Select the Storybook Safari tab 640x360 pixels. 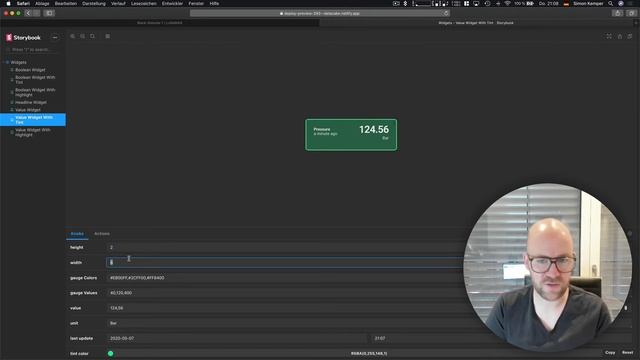point(476,23)
